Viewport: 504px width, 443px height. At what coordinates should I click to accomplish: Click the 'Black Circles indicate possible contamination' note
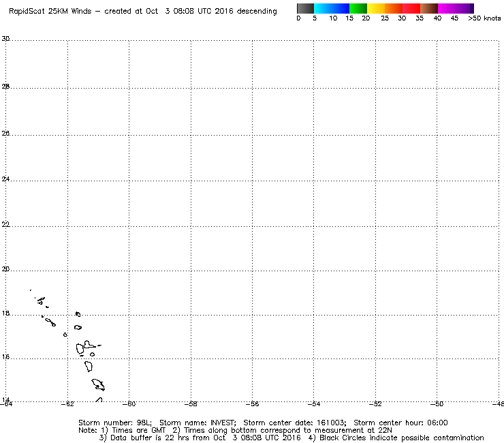401,438
